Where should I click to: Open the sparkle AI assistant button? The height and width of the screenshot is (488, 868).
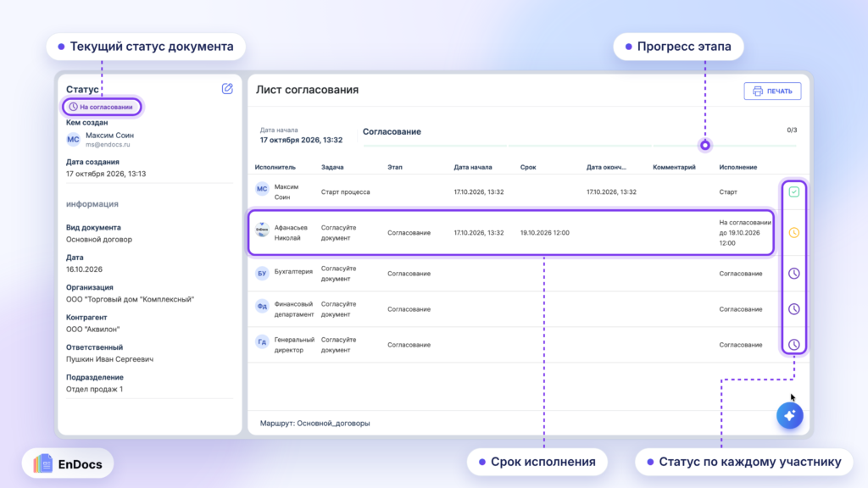[x=789, y=415]
